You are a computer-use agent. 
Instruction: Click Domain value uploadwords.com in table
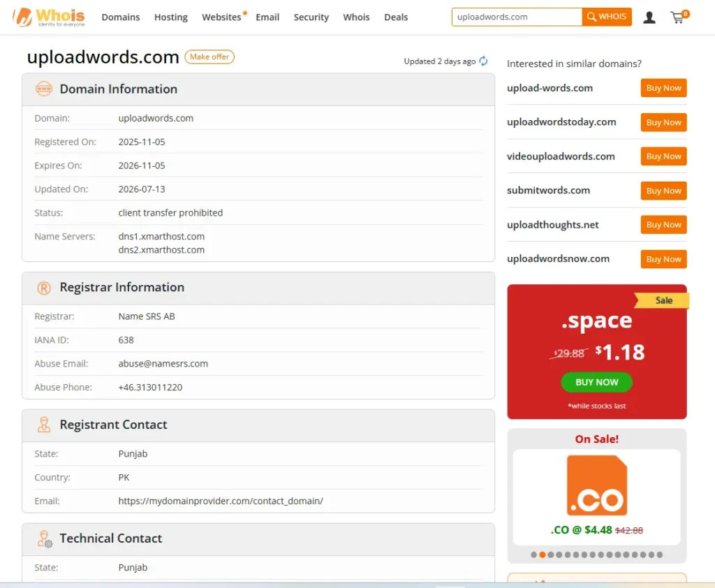pyautogui.click(x=156, y=118)
